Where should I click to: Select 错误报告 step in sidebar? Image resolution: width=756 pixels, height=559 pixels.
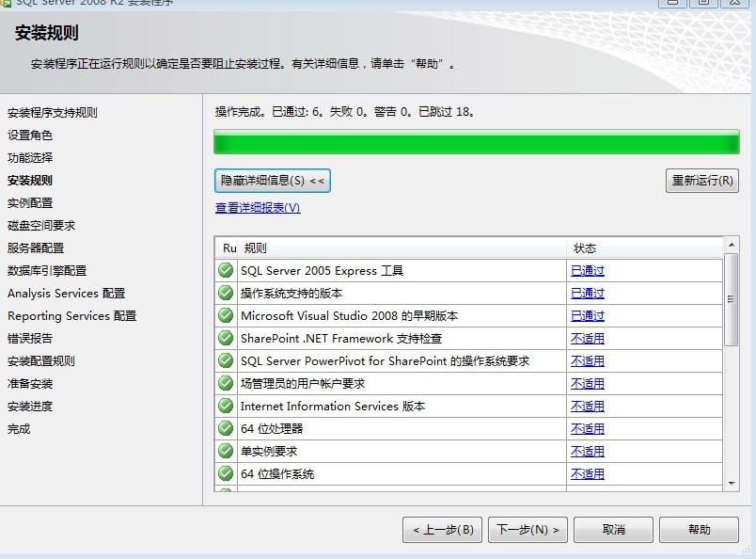[x=30, y=339]
